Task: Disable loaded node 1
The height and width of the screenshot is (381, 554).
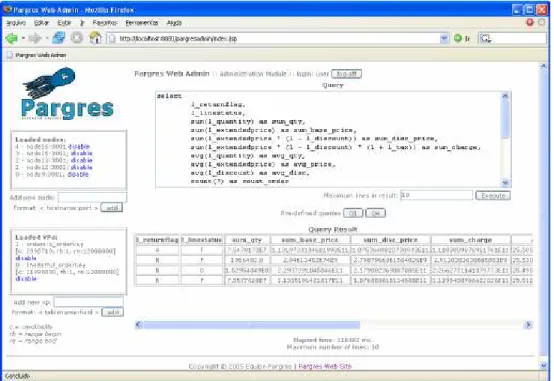Action: click(81, 167)
